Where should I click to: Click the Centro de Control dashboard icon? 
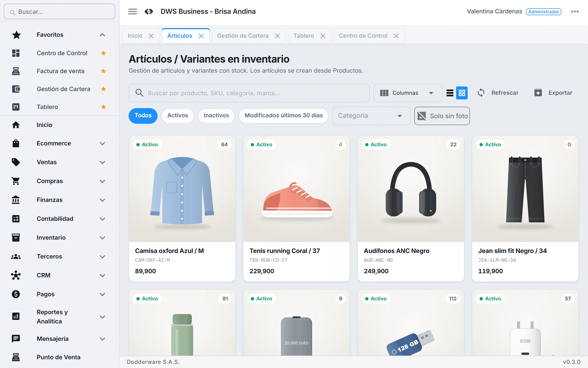(x=16, y=53)
